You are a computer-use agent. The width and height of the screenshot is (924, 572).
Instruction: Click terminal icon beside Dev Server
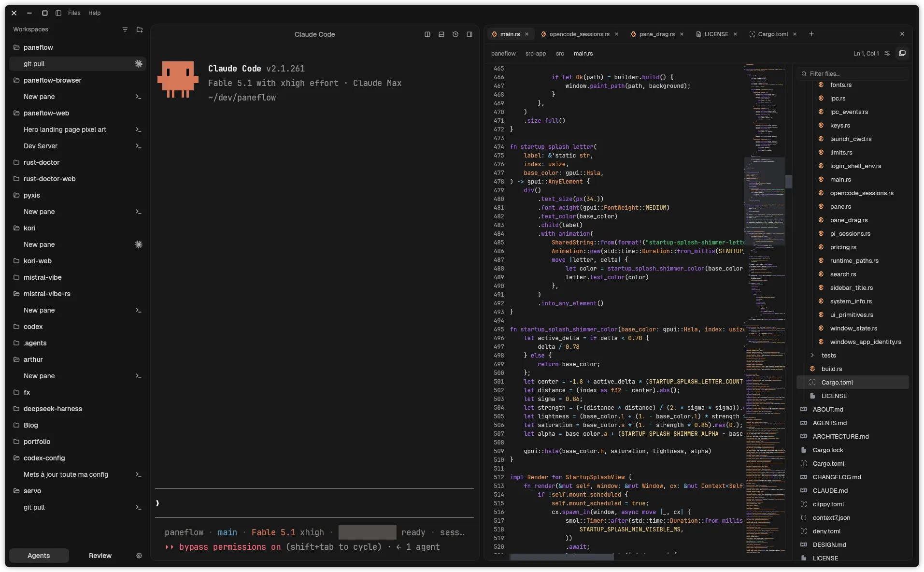pos(138,146)
